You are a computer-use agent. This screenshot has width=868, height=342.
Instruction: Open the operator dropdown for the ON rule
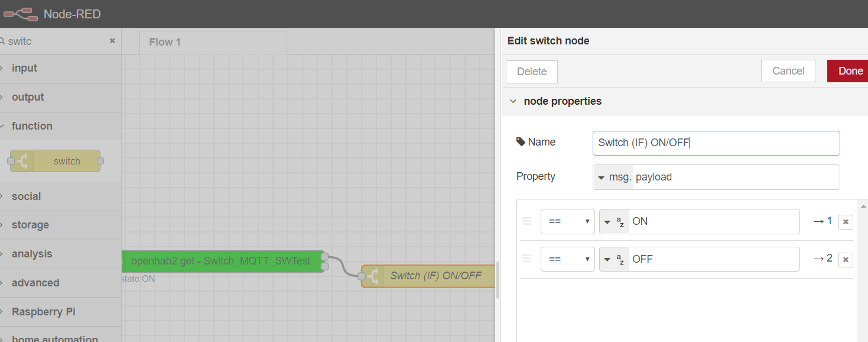(567, 221)
